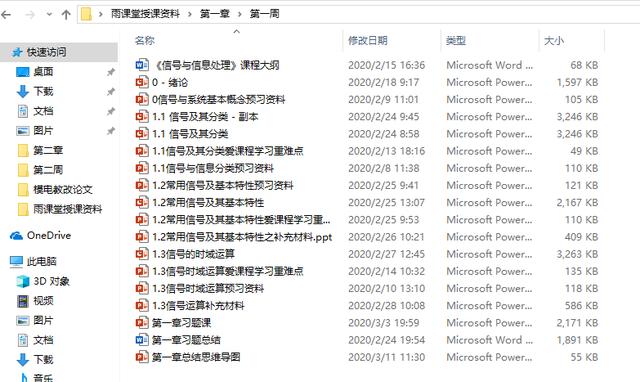Image resolution: width=640 pixels, height=382 pixels.
Task: Open pinned 文档 under quick access
Action: (43, 111)
